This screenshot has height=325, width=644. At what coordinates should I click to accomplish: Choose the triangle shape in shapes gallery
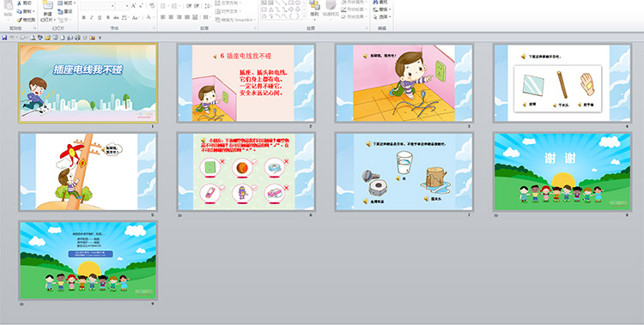[x=270, y=9]
